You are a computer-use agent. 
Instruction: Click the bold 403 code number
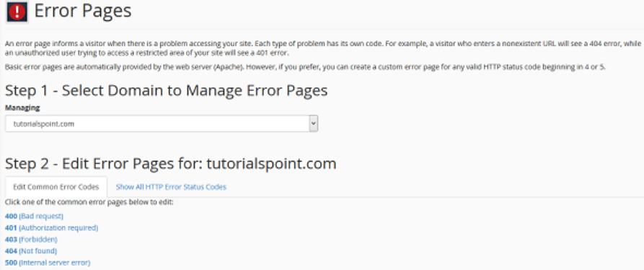click(x=11, y=239)
